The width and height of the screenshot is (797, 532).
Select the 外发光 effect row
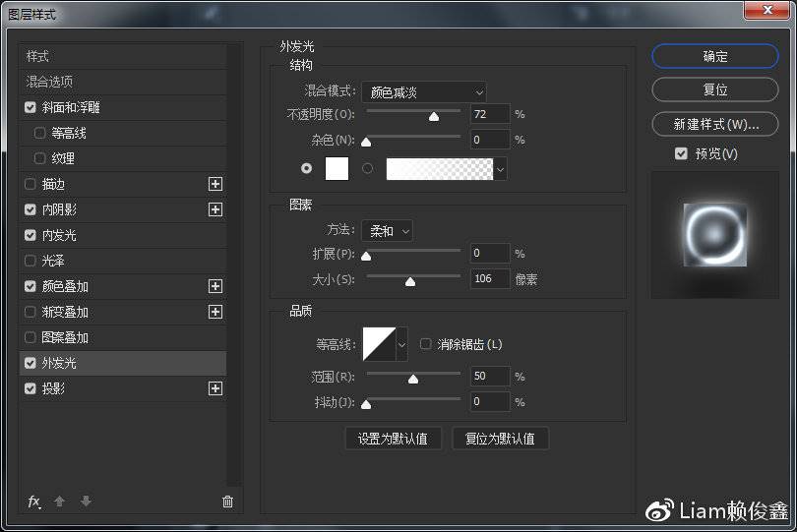(x=123, y=363)
